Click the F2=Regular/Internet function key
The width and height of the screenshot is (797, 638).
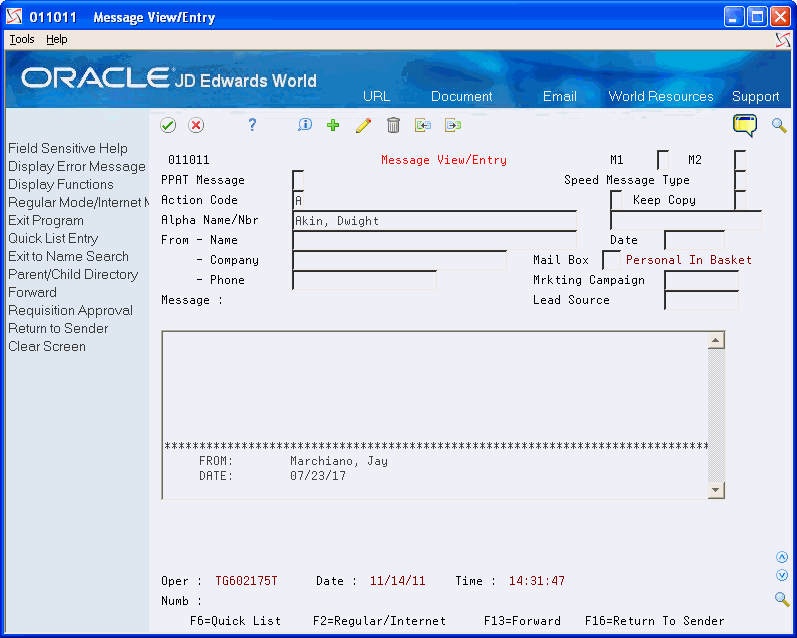coord(379,621)
